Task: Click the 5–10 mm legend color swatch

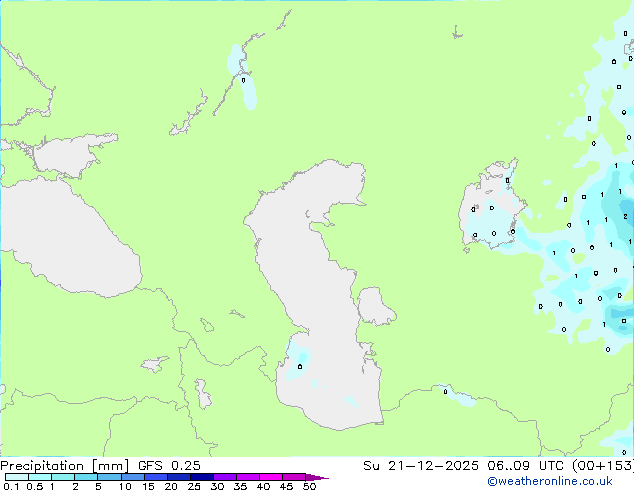Action: [x=109, y=477]
